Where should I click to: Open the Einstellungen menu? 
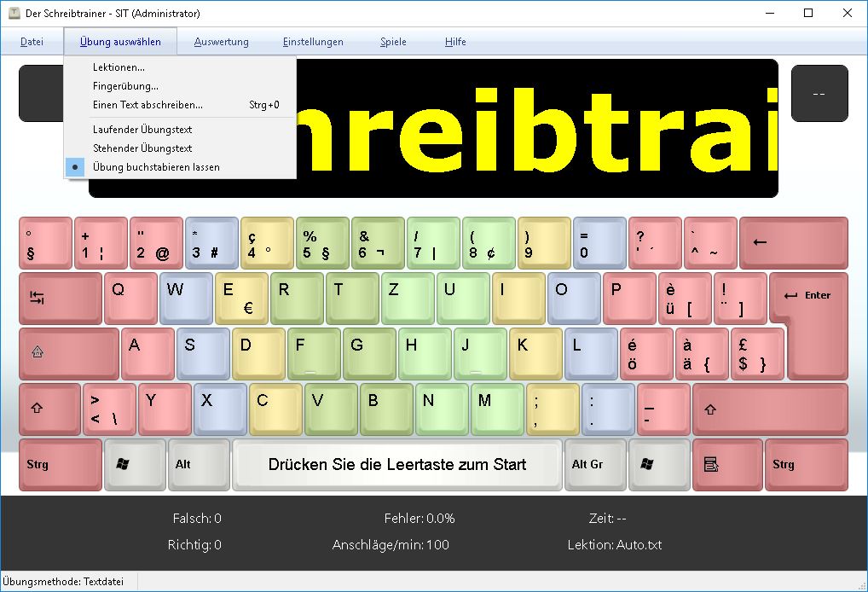pyautogui.click(x=313, y=42)
